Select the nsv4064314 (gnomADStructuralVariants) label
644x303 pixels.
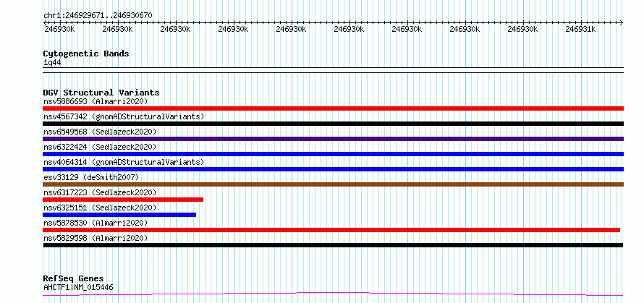pos(124,162)
